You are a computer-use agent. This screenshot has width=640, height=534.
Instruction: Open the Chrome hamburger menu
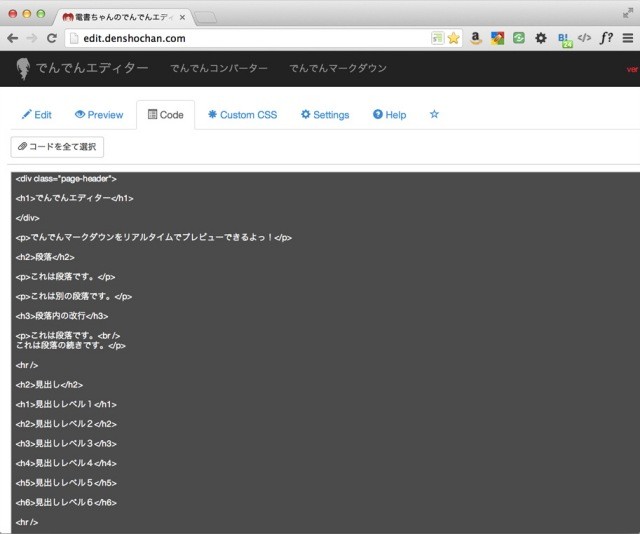tap(628, 38)
